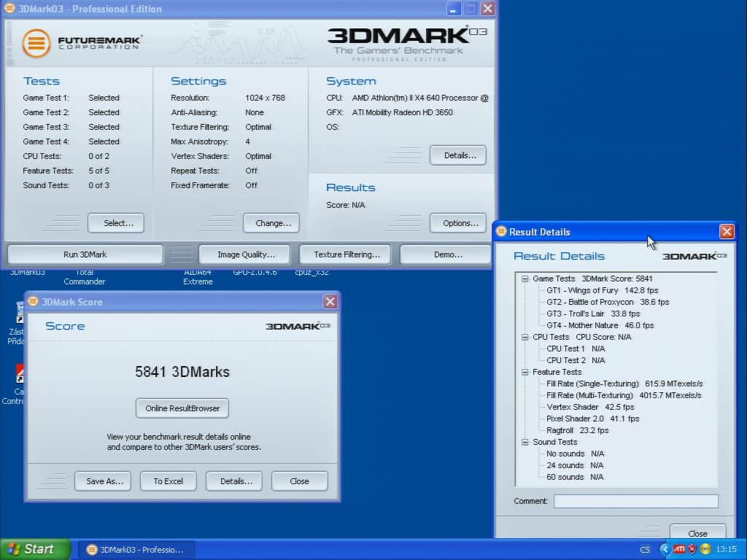Open system Details... in main window
This screenshot has width=747, height=560.
[x=458, y=155]
